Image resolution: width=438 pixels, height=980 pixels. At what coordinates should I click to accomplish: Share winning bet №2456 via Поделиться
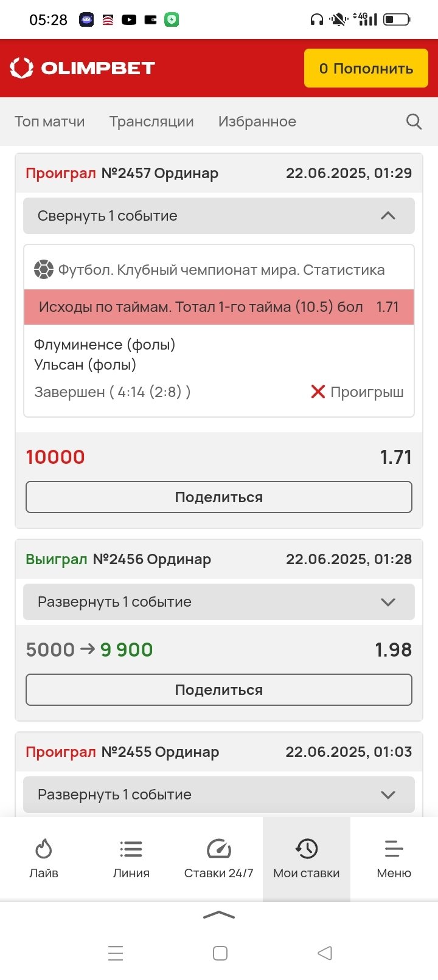(x=219, y=690)
